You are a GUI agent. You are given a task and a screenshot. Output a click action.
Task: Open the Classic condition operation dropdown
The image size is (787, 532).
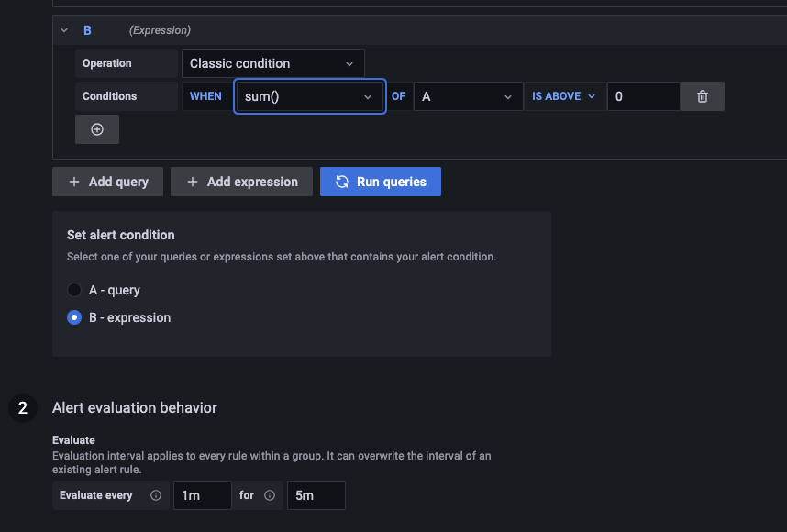tap(272, 63)
